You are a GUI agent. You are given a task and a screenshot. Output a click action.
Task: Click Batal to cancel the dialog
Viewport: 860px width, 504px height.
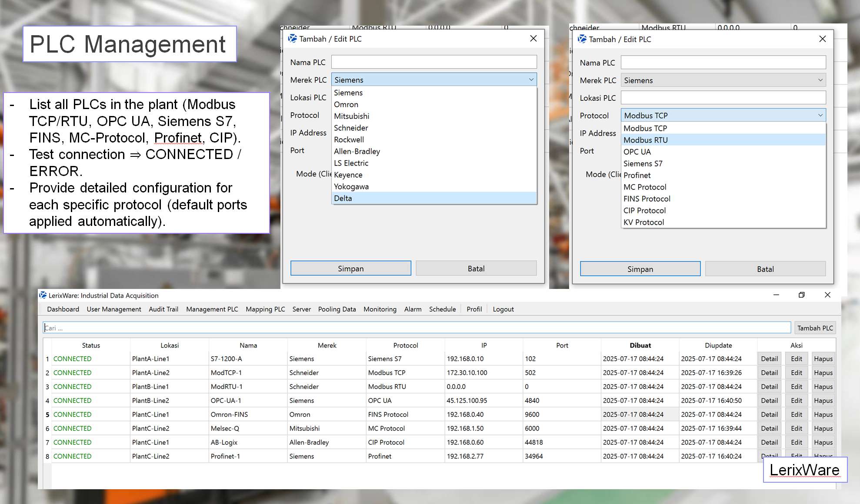click(x=476, y=268)
